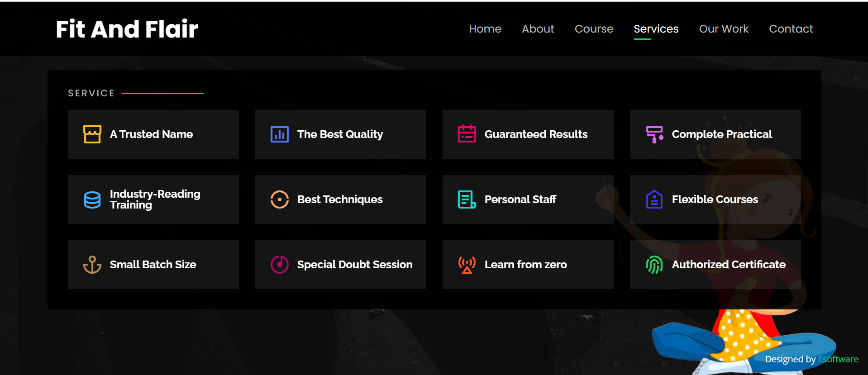868x375 pixels.
Task: Click the Small Batch Size label
Action: (x=153, y=265)
